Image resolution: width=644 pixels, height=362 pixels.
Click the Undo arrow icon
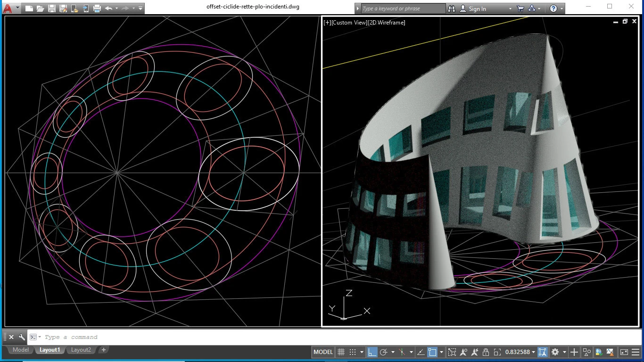click(x=108, y=8)
